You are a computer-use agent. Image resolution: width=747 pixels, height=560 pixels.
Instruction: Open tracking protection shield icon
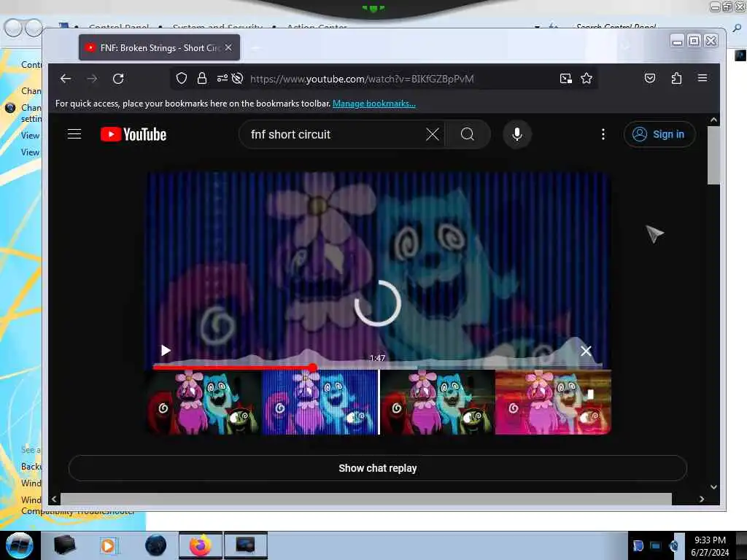point(182,78)
